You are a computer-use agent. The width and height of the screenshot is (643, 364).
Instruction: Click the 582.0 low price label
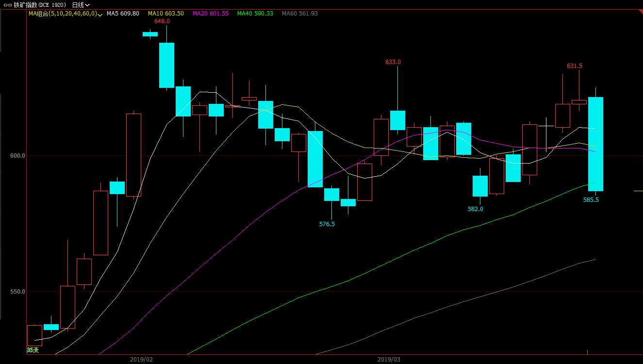(476, 209)
